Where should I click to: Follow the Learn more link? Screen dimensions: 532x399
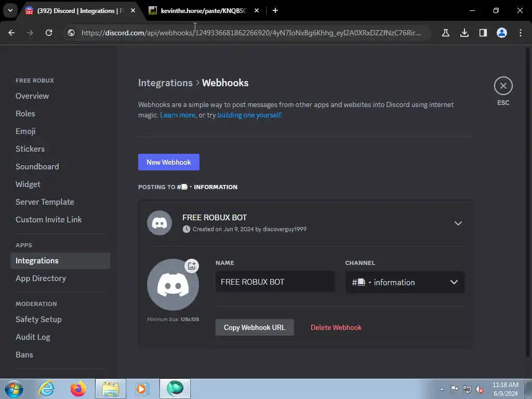tap(178, 115)
